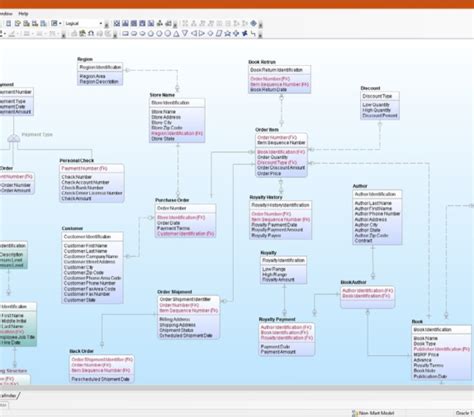This screenshot has height=417, width=474.
Task: Click MSRP Price attribute in Book
Action: click(x=426, y=355)
